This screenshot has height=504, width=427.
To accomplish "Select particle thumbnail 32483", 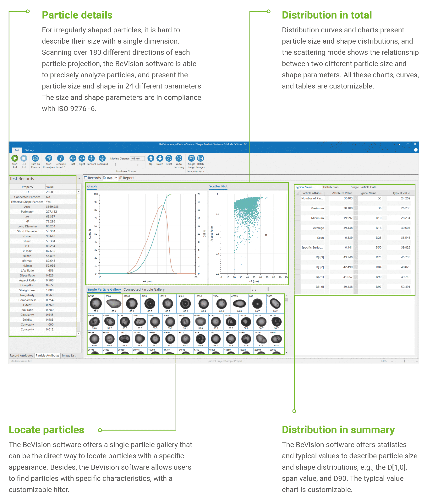I will [94, 322].
